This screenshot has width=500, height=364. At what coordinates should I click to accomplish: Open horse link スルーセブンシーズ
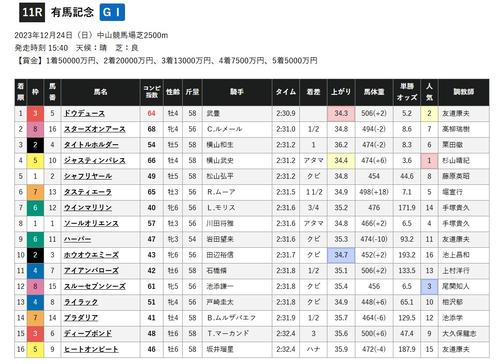(95, 286)
